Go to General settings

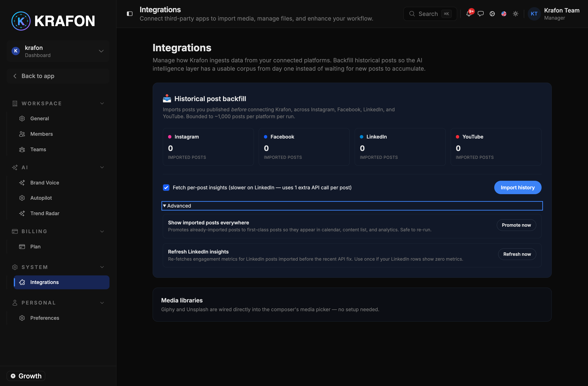coord(61,118)
